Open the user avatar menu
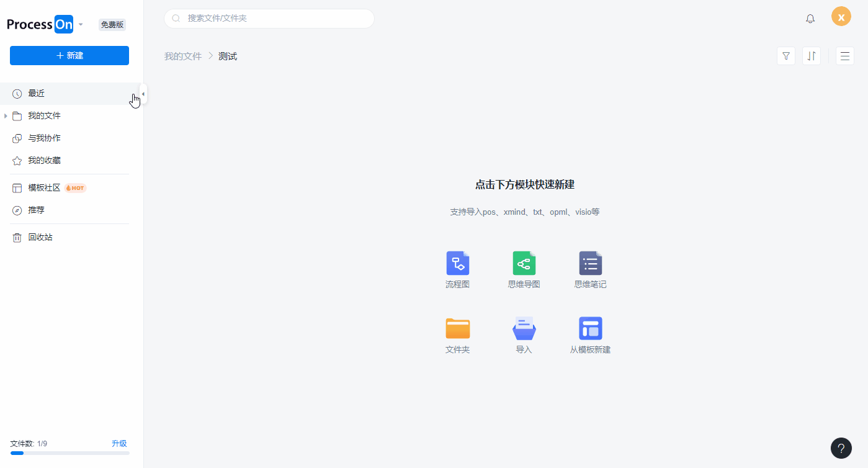 pyautogui.click(x=841, y=17)
